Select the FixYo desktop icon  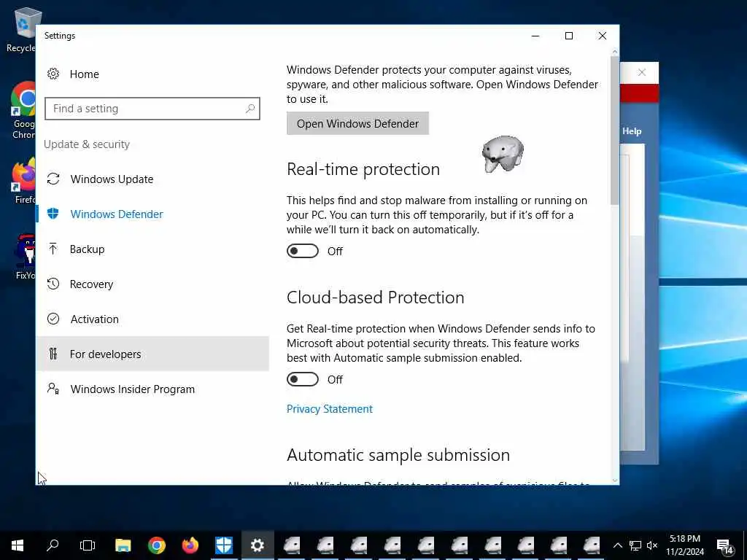click(x=25, y=257)
